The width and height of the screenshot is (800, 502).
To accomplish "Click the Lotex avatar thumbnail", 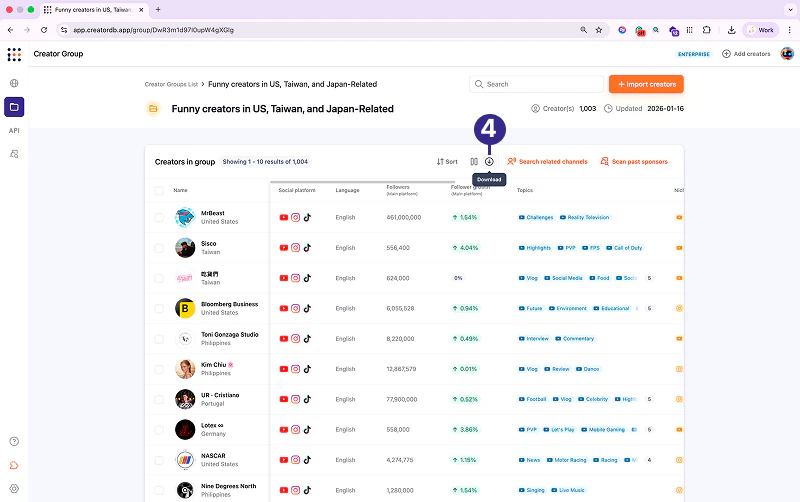I will tap(185, 430).
